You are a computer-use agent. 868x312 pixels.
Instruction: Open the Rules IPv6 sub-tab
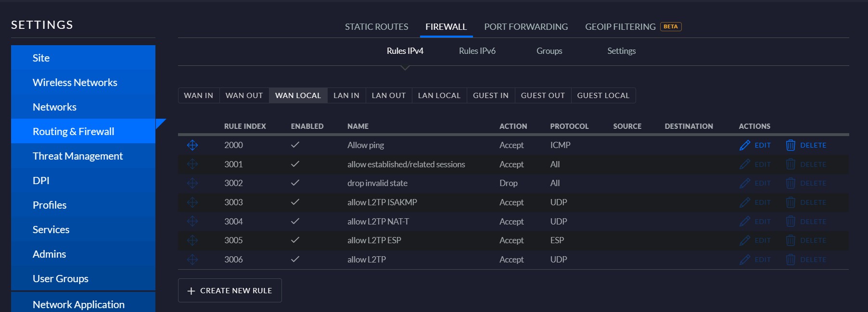tap(477, 51)
